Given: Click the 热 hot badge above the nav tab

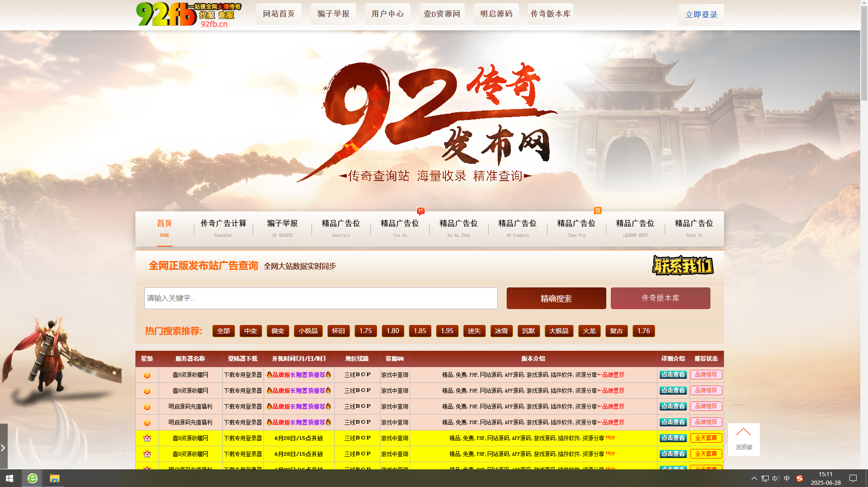Looking at the screenshot, I should 421,210.
